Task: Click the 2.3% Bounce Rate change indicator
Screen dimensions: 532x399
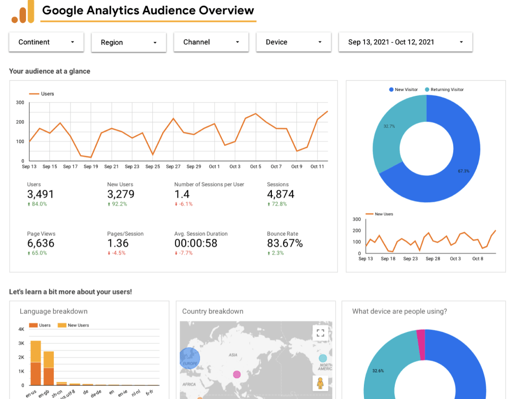Action: point(276,253)
